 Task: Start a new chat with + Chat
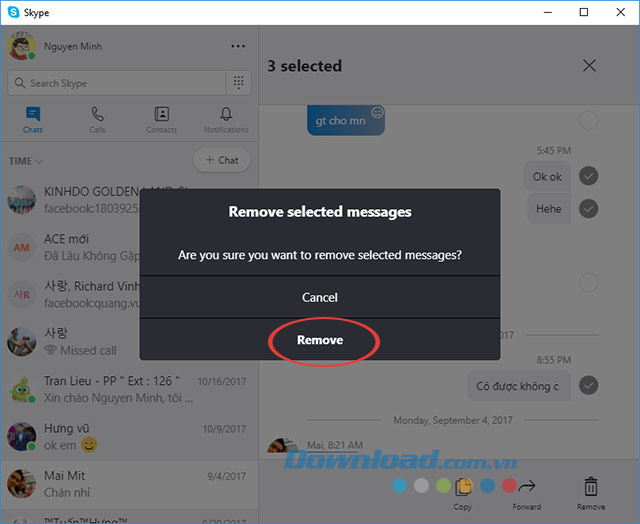coord(222,160)
